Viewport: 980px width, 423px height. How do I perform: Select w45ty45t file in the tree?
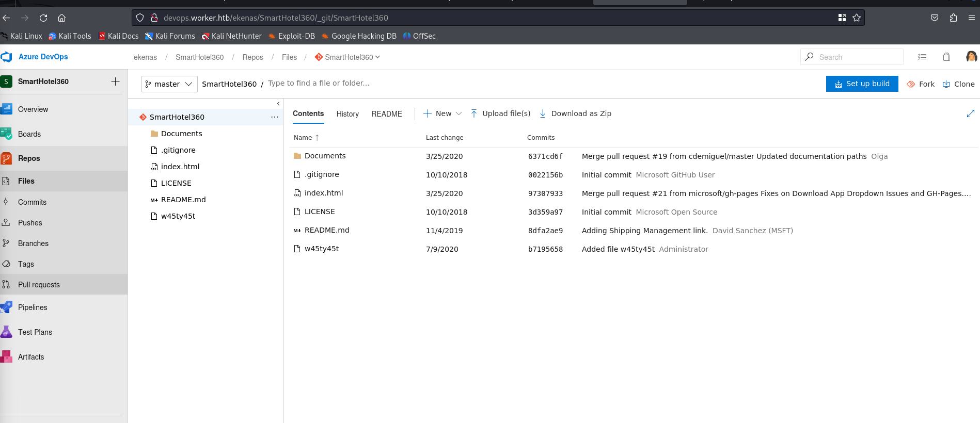(x=178, y=216)
